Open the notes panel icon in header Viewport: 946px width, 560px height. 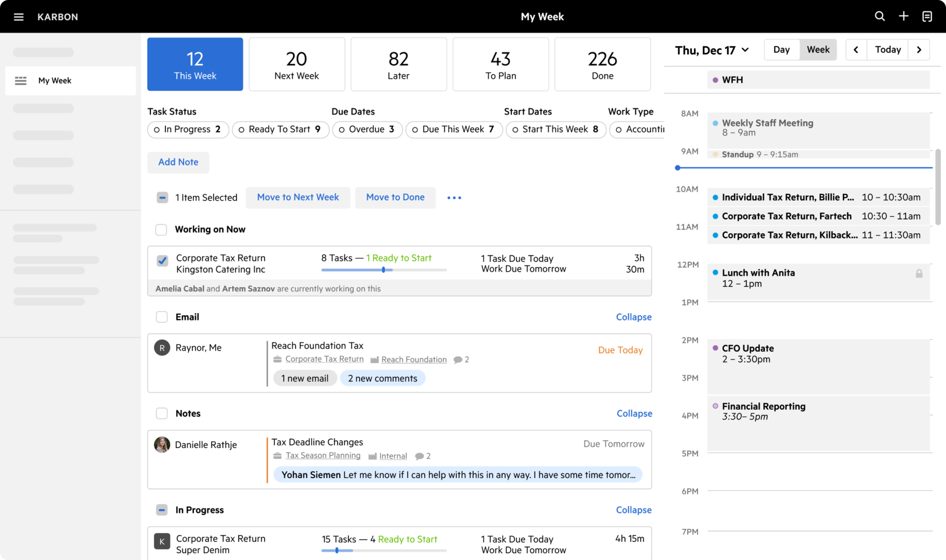pos(927,17)
